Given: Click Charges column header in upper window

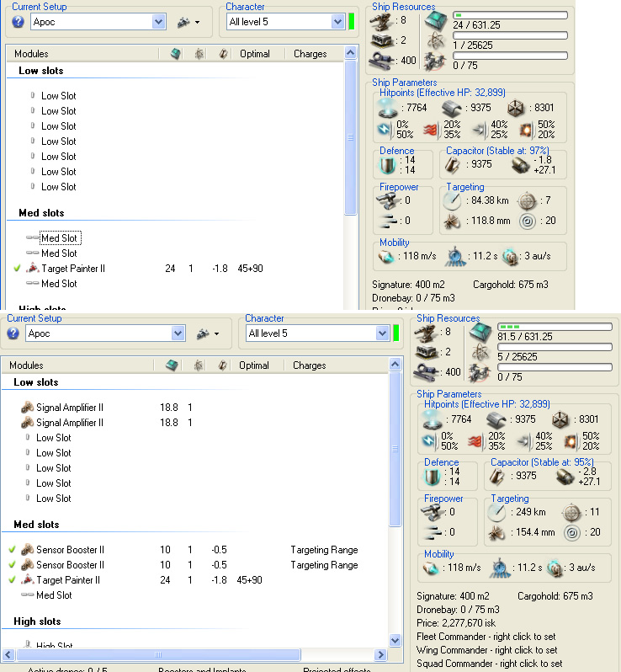Looking at the screenshot, I should (310, 54).
